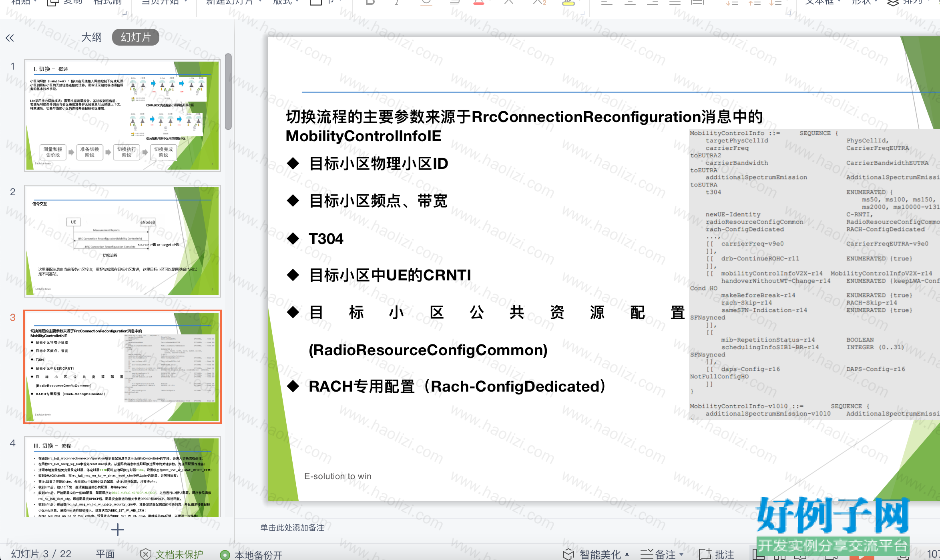This screenshot has width=940, height=560.
Task: Click the bullet 目标小区中UE的CRNTI
Action: pos(390,275)
